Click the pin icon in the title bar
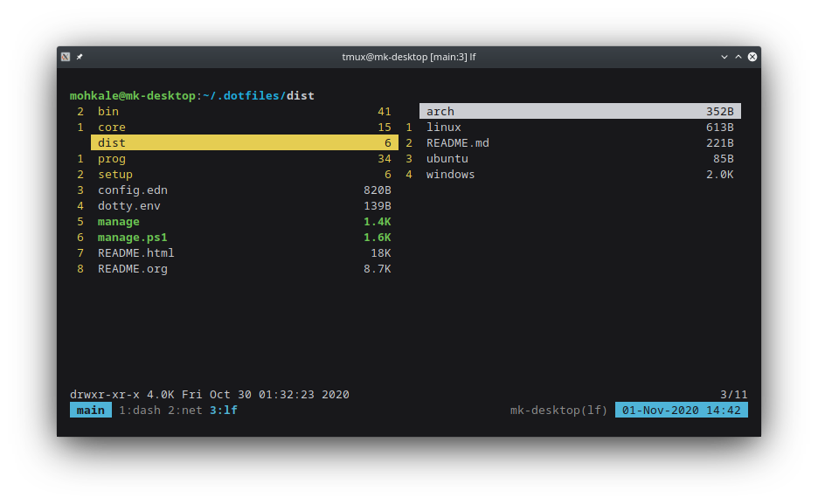The image size is (818, 504). 80,57
